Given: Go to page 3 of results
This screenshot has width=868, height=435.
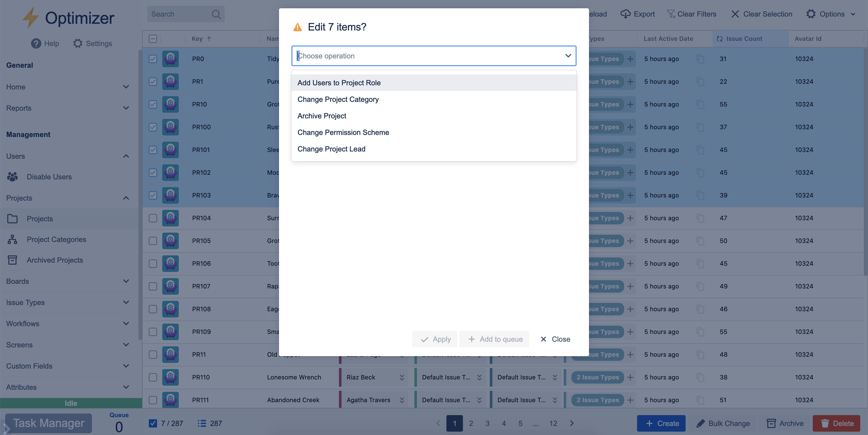Looking at the screenshot, I should click(x=487, y=424).
